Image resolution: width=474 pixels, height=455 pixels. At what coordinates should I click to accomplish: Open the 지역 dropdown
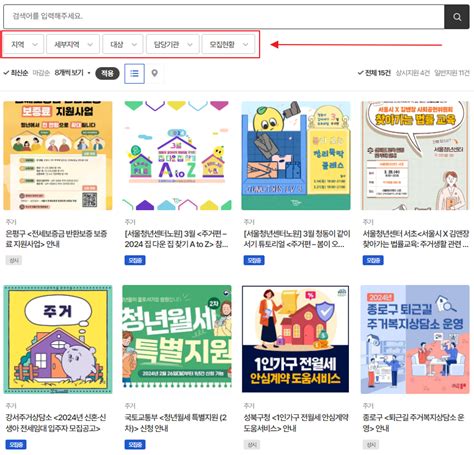[x=24, y=44]
